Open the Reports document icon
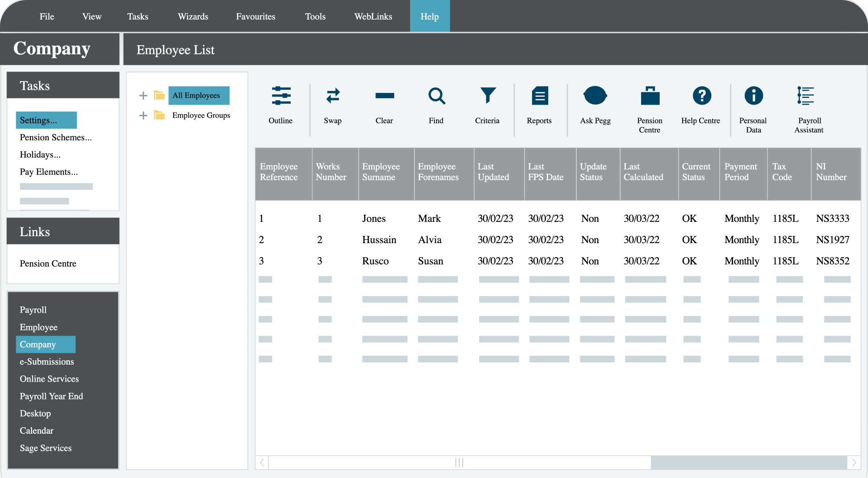This screenshot has width=868, height=478. 540,96
